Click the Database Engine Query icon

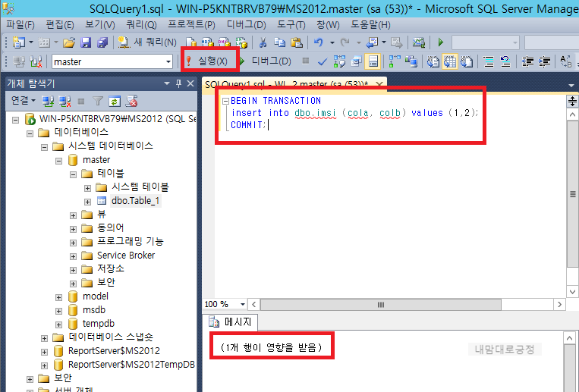[190, 42]
